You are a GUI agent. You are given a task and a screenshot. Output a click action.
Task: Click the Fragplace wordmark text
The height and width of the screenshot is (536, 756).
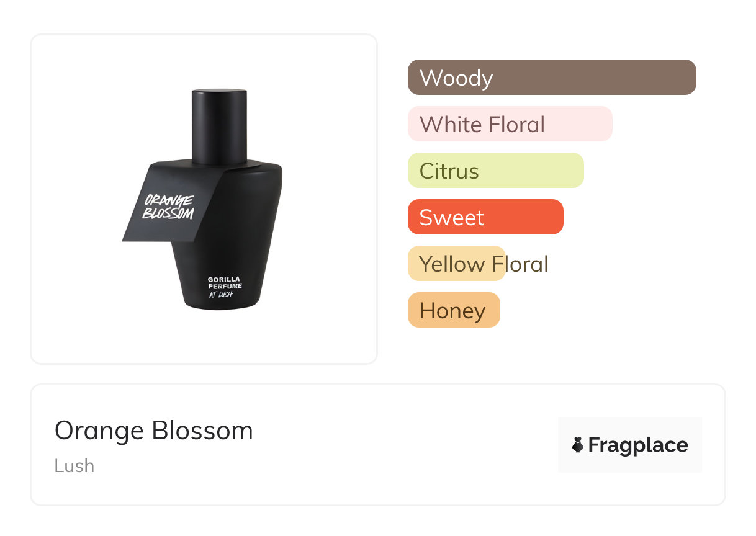tap(637, 445)
